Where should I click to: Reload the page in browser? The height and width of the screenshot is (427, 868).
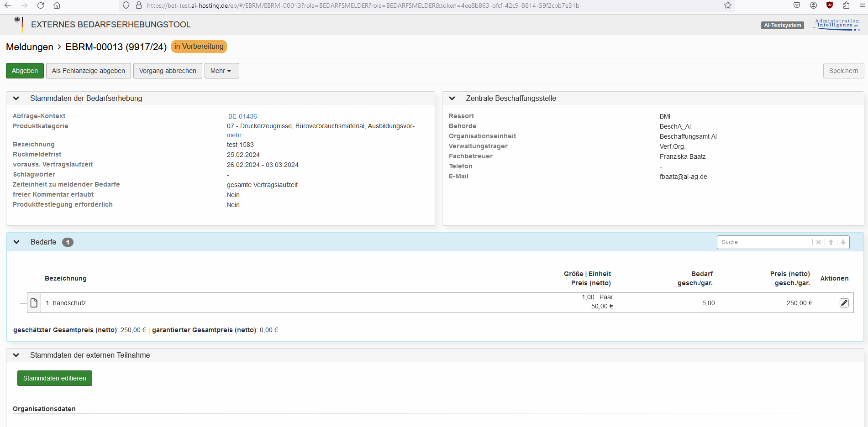[41, 5]
